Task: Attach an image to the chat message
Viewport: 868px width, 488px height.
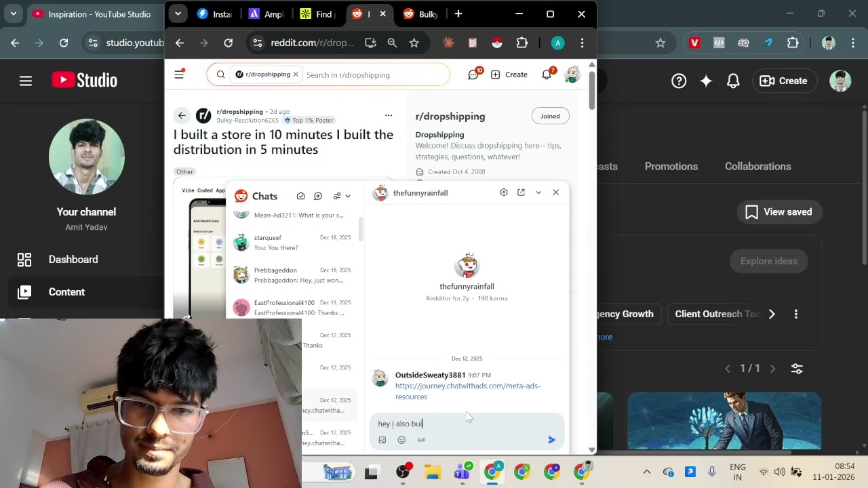Action: [382, 440]
